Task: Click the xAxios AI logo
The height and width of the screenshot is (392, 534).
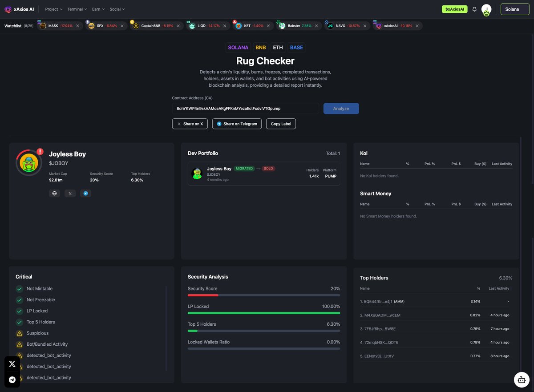Action: tap(19, 9)
